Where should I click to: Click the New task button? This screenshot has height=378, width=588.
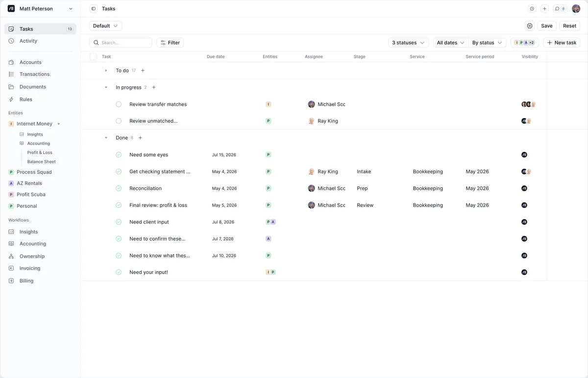tap(562, 43)
